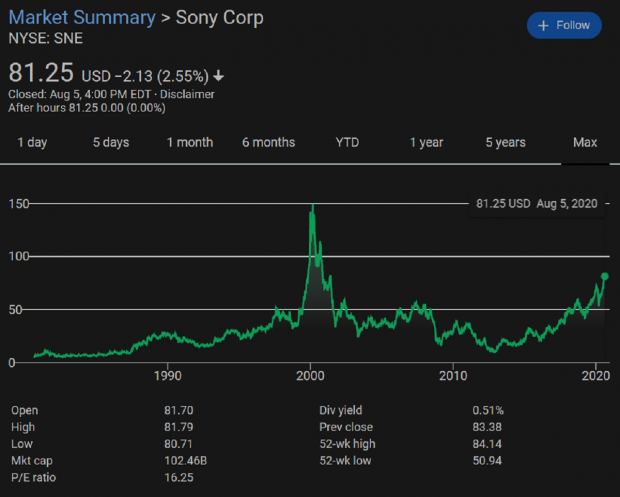Open the Disclaimer link
620x497 pixels.
[x=187, y=94]
